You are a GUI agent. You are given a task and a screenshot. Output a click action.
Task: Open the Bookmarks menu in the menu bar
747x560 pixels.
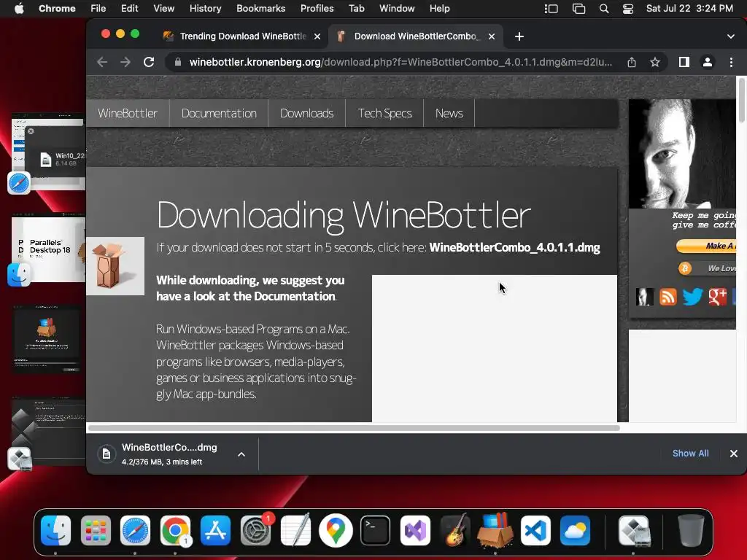click(260, 9)
